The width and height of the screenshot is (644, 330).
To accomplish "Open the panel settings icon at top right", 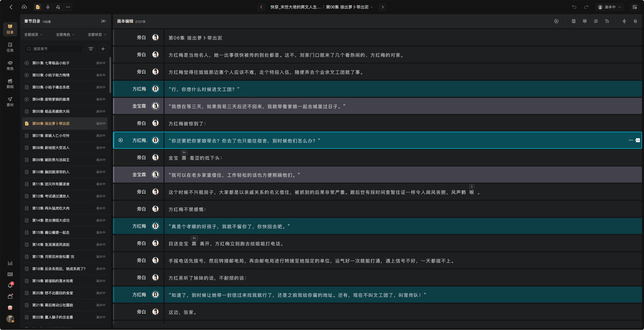I will (634, 7).
